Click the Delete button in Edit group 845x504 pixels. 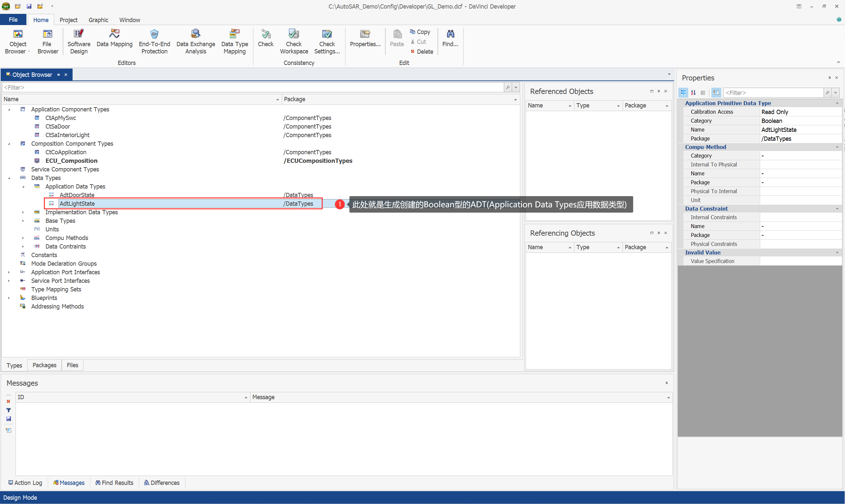[422, 52]
